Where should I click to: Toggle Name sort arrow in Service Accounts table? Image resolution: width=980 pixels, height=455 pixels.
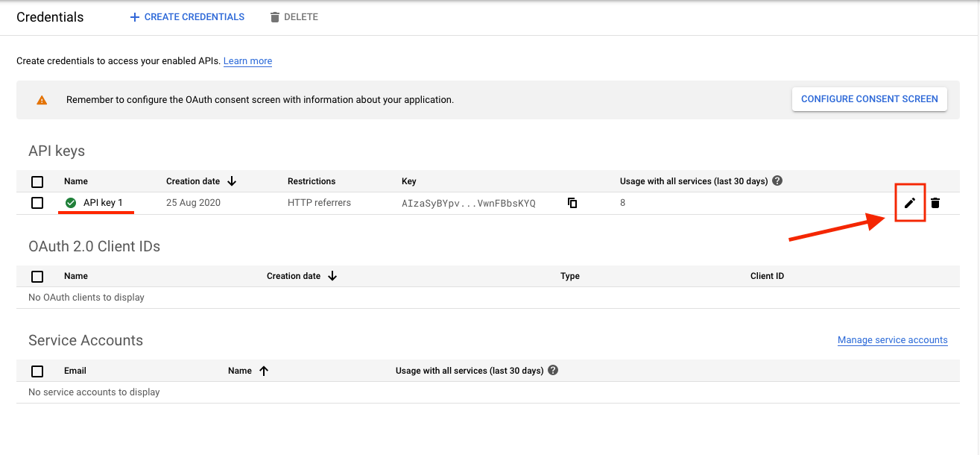[265, 370]
